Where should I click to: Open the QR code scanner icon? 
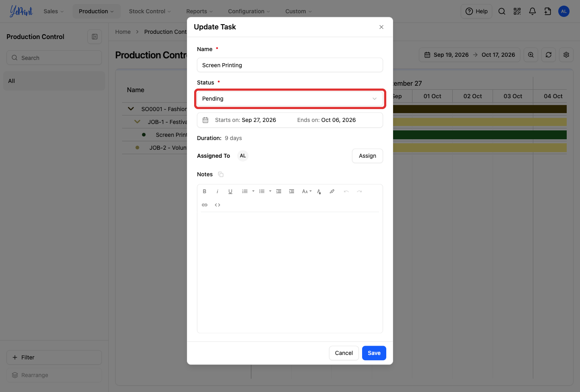point(517,11)
